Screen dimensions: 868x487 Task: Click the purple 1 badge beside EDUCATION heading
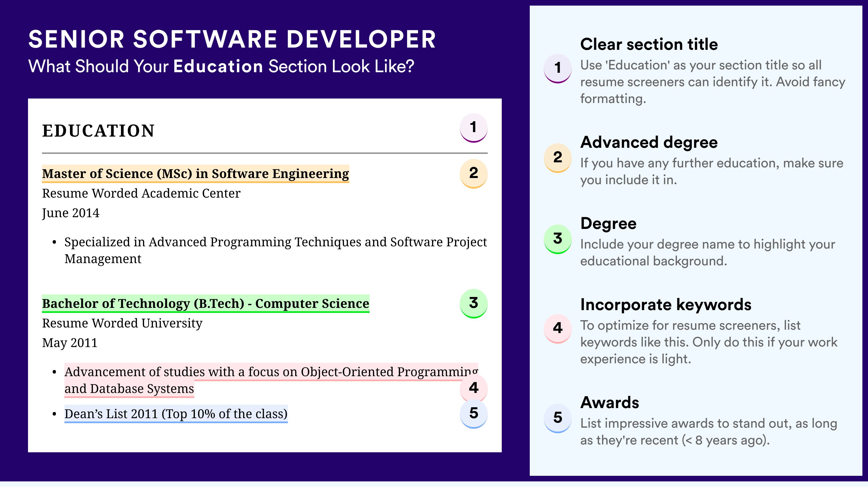[x=473, y=128]
